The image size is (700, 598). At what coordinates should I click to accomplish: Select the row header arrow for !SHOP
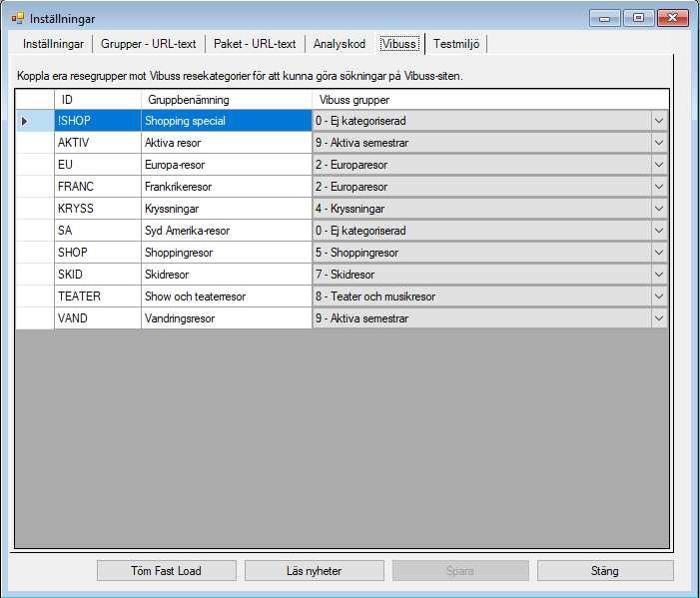[35, 121]
